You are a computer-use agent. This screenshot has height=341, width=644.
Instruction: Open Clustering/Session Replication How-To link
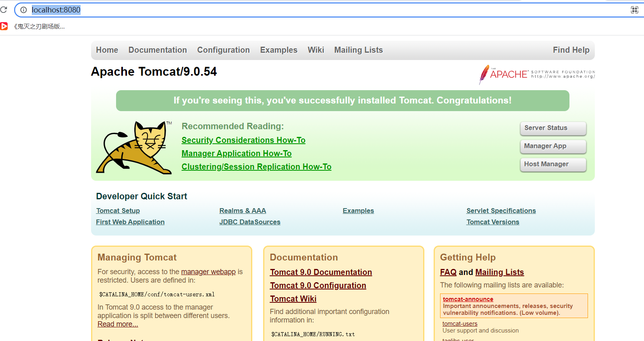click(256, 167)
